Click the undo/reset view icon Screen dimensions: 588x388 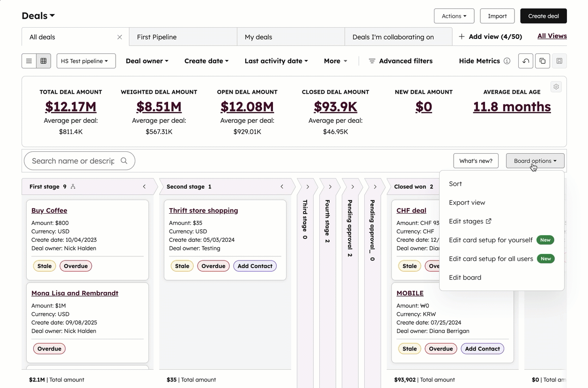pyautogui.click(x=526, y=61)
